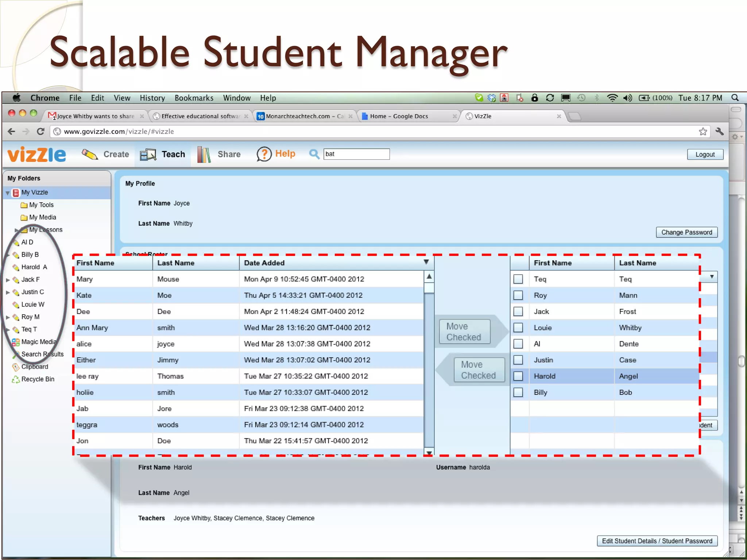Image resolution: width=747 pixels, height=560 pixels.
Task: Expand the Roy M tree node
Action: point(8,317)
